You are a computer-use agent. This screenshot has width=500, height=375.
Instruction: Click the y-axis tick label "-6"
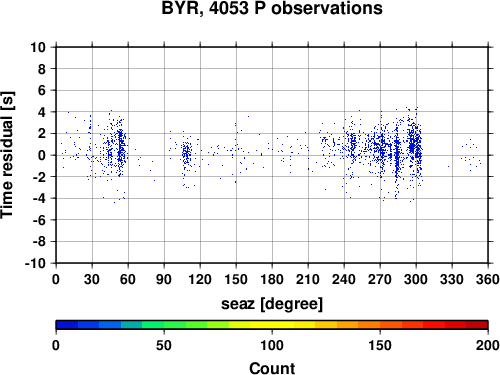[39, 220]
